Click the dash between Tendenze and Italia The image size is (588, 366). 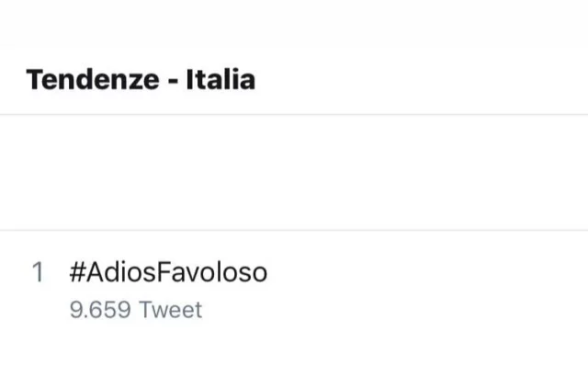point(173,81)
